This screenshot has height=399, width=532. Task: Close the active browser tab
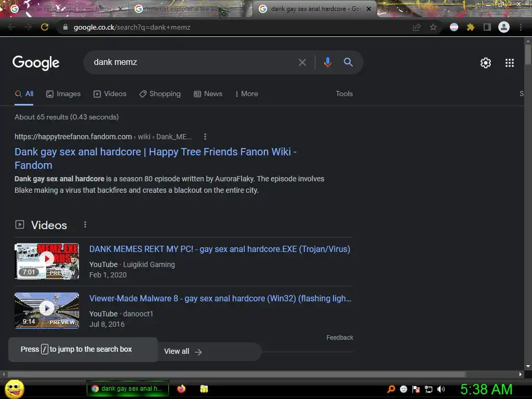369,9
